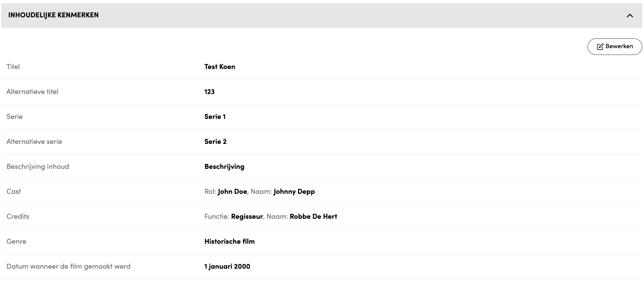Click the Beschrijving inhoud label
The width and height of the screenshot is (644, 286).
pyautogui.click(x=38, y=166)
